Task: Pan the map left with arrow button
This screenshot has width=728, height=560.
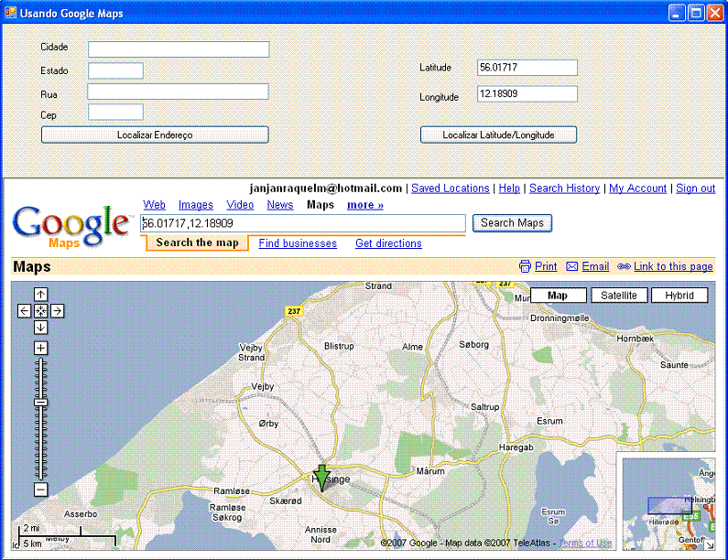Action: click(x=24, y=311)
